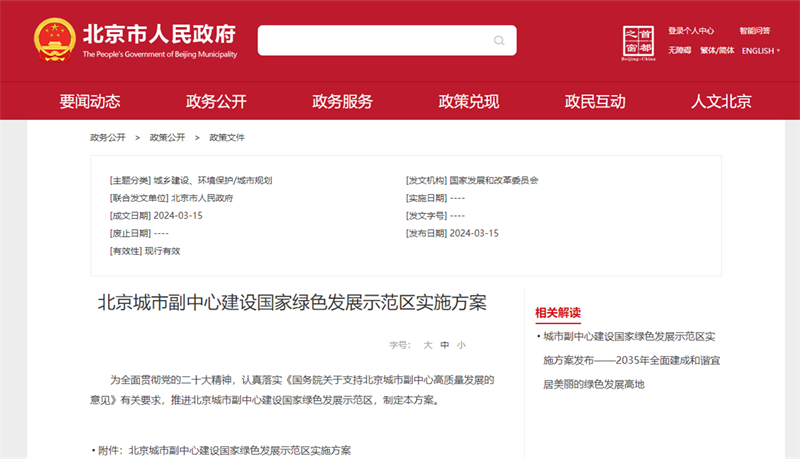Click 政策文件 in the breadcrumb
The width and height of the screenshot is (800, 459).
click(x=227, y=137)
